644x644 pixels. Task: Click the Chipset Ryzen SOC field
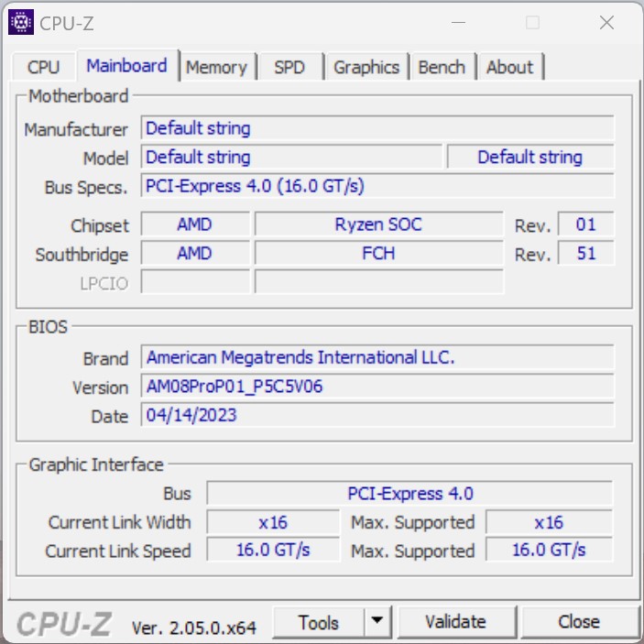click(x=377, y=224)
